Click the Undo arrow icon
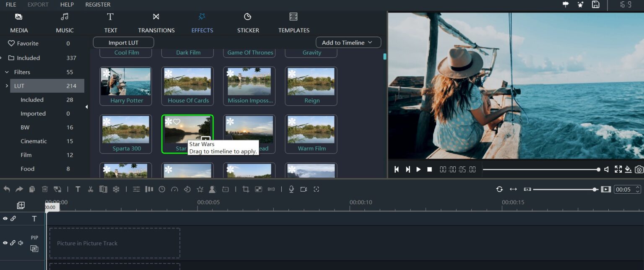Image resolution: width=644 pixels, height=270 pixels. 6,189
